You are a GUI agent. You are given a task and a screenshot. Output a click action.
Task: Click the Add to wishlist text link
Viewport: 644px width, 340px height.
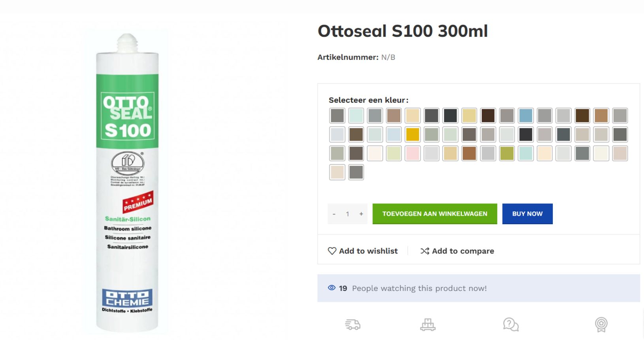(x=368, y=251)
